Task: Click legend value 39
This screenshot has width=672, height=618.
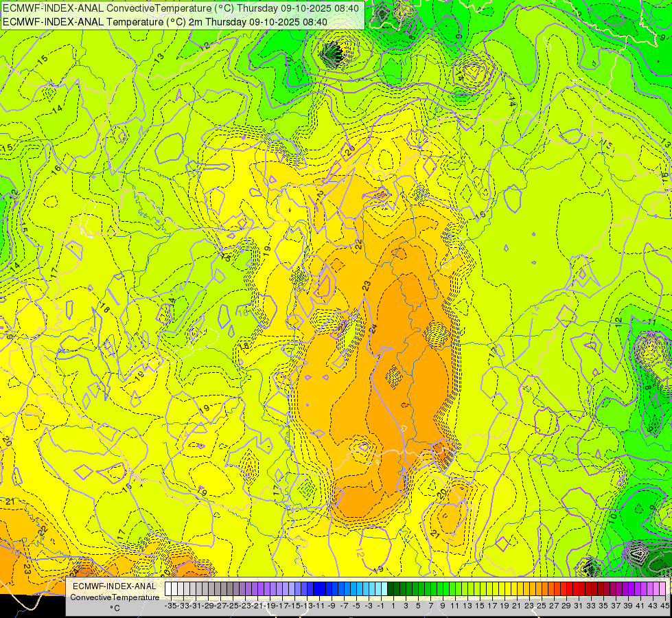Action: pos(628,606)
